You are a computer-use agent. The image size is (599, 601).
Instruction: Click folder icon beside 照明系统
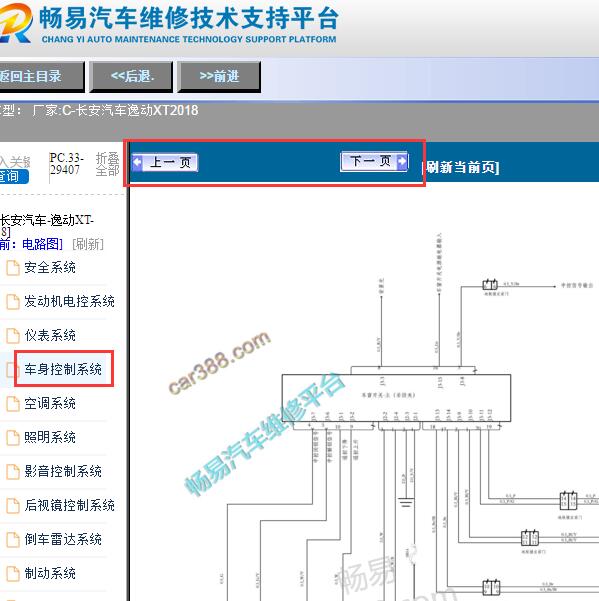[13, 438]
